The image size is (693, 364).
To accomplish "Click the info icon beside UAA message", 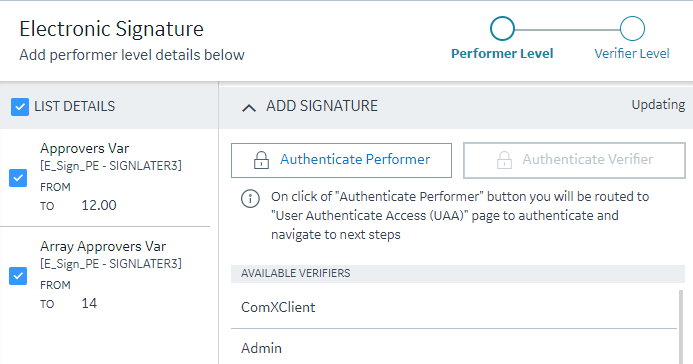I will point(250,198).
